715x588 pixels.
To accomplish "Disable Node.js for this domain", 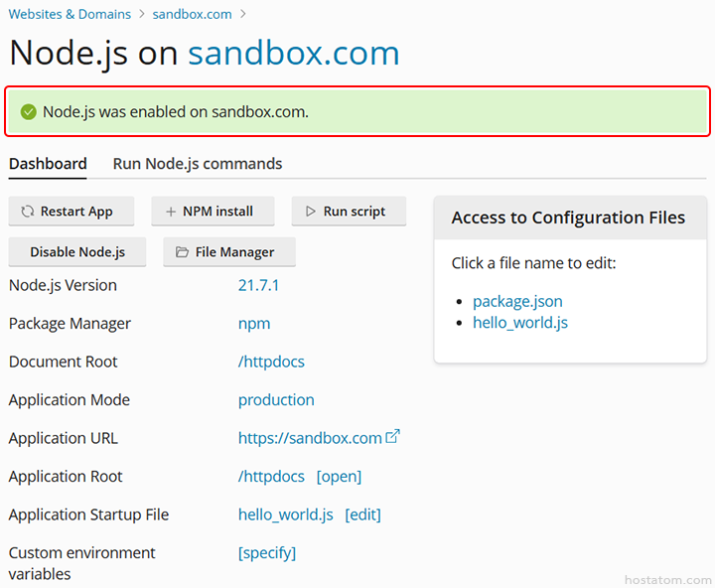I will click(77, 252).
